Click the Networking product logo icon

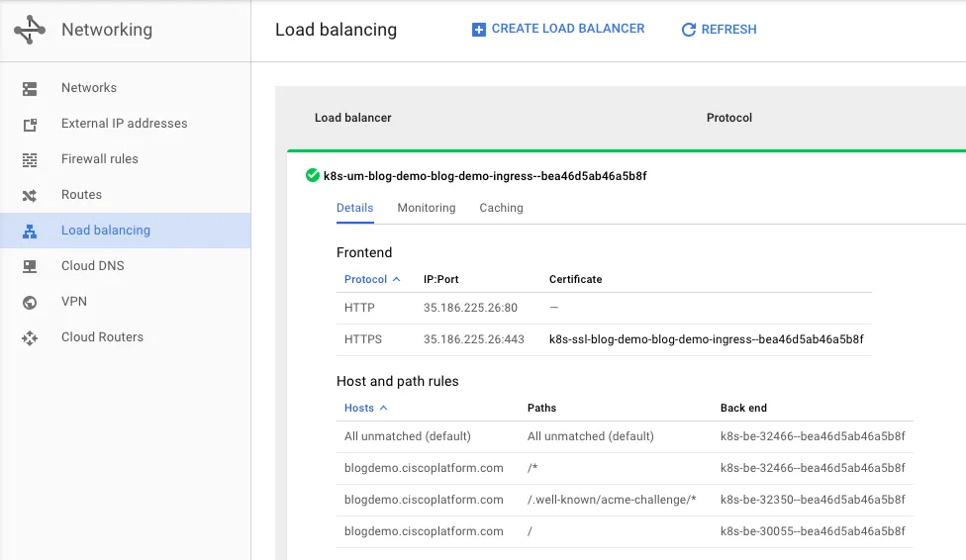[x=30, y=30]
